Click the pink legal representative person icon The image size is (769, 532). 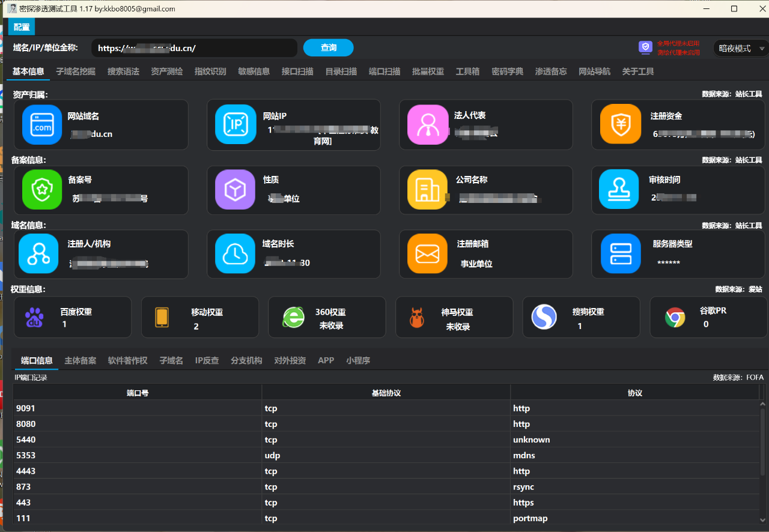point(427,125)
